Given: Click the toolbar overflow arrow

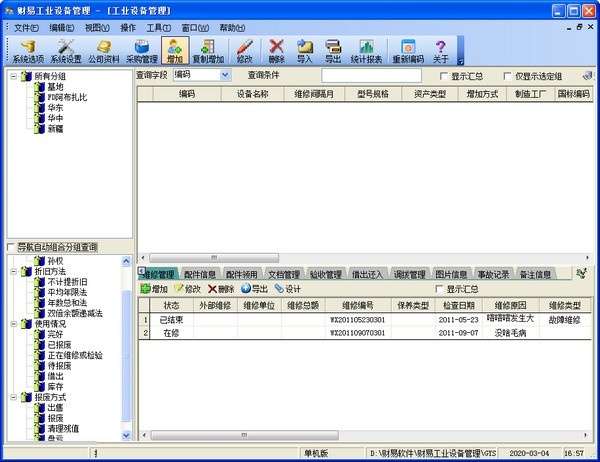Looking at the screenshot, I should click(x=460, y=61).
